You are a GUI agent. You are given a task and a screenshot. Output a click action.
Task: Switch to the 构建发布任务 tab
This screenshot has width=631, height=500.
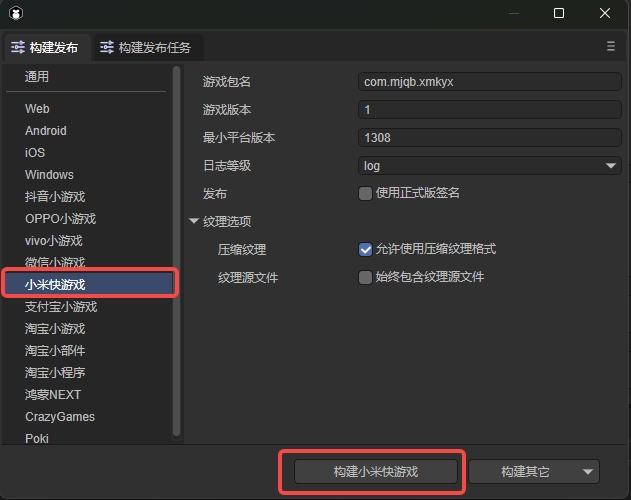point(150,48)
